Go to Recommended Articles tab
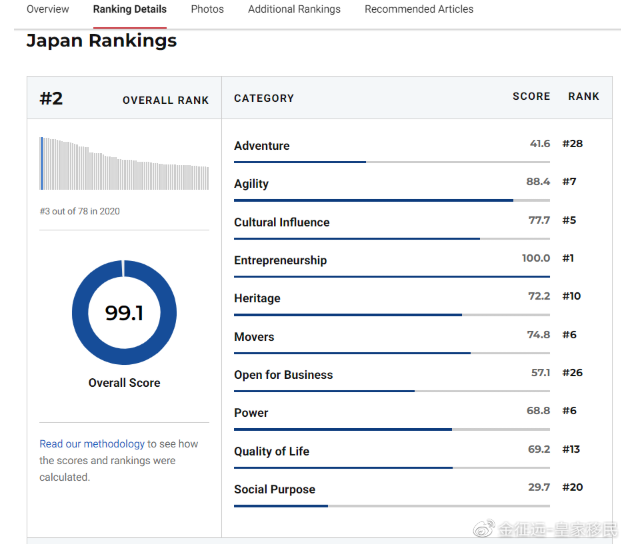This screenshot has width=621, height=545. 419,9
